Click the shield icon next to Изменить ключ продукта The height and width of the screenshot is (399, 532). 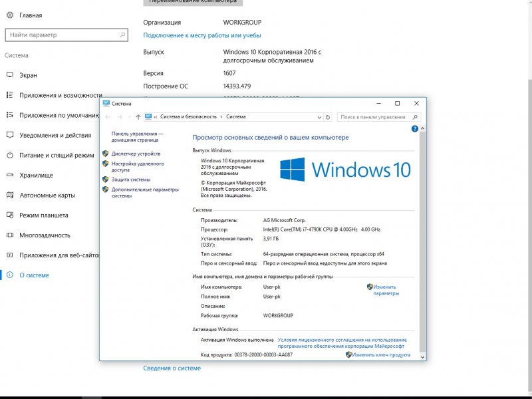[348, 354]
